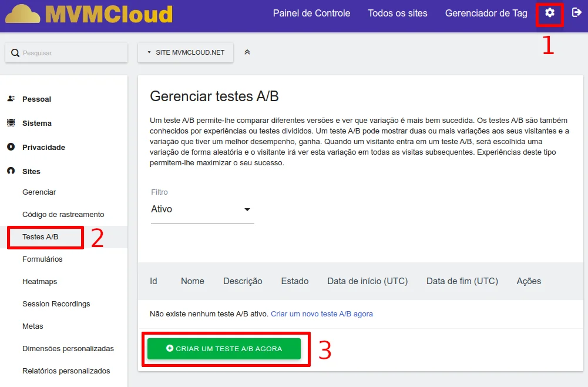588x387 pixels.
Task: Focus the Pesquisar search field
Action: tap(70, 53)
